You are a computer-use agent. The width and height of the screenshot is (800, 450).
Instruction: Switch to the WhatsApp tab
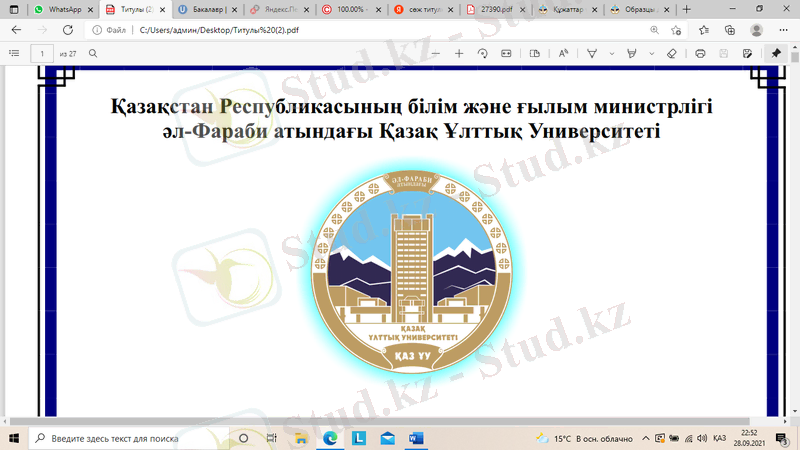[62, 9]
